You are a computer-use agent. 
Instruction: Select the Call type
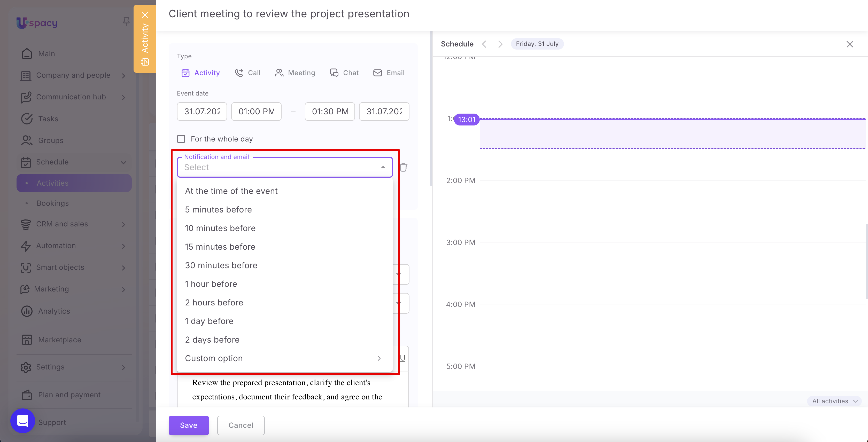click(248, 73)
